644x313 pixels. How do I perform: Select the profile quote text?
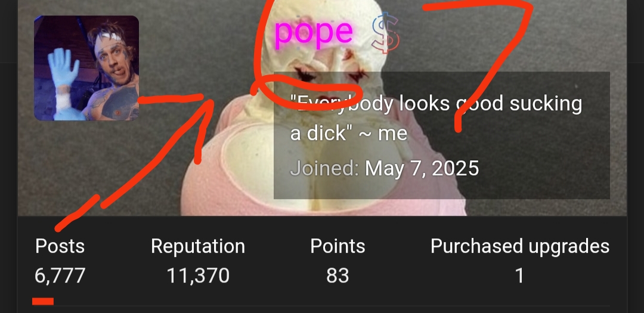click(x=436, y=118)
